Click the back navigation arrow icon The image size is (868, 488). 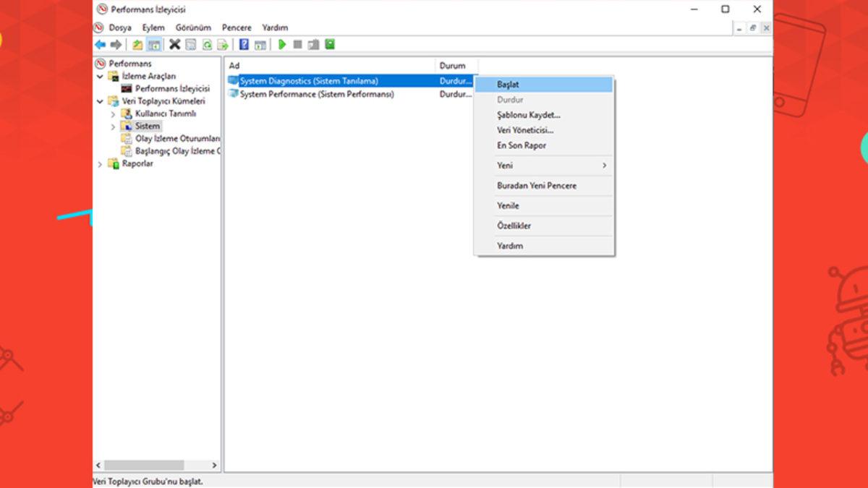pos(100,44)
